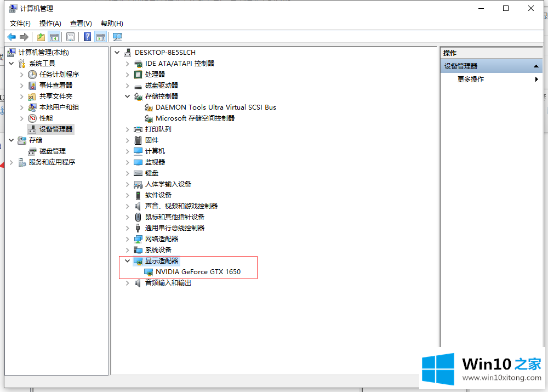Click the keyboard device icon
The height and width of the screenshot is (392, 548).
pos(138,173)
